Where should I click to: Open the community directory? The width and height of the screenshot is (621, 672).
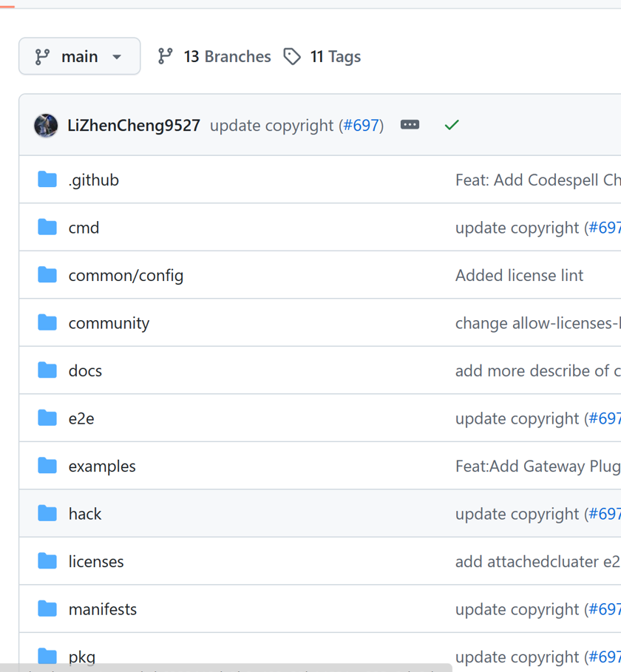(x=109, y=323)
